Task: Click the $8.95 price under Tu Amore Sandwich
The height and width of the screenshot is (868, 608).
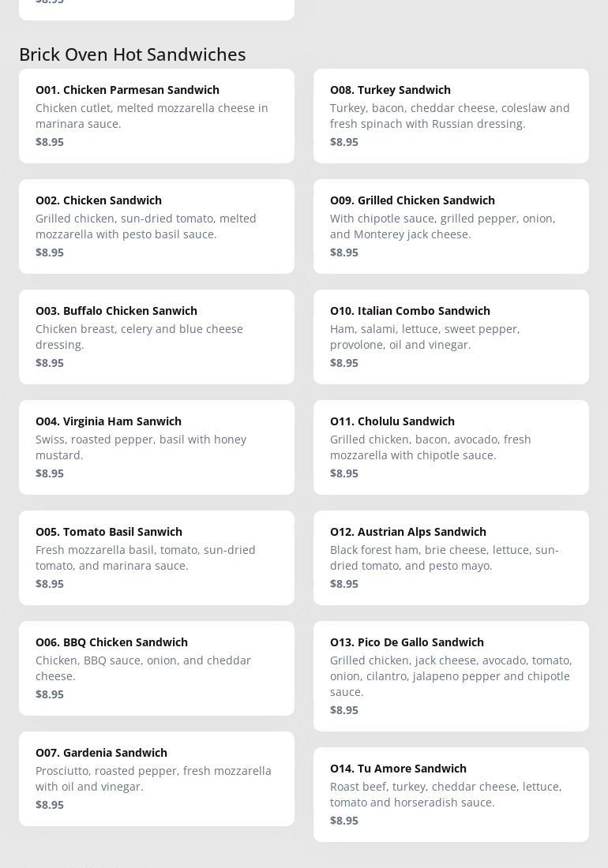Action: tap(344, 821)
